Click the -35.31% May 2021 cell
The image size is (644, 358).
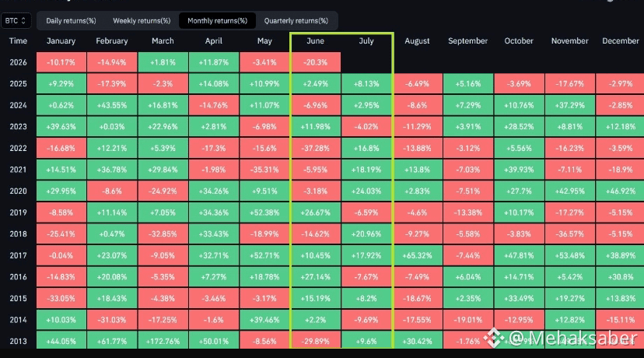(264, 170)
